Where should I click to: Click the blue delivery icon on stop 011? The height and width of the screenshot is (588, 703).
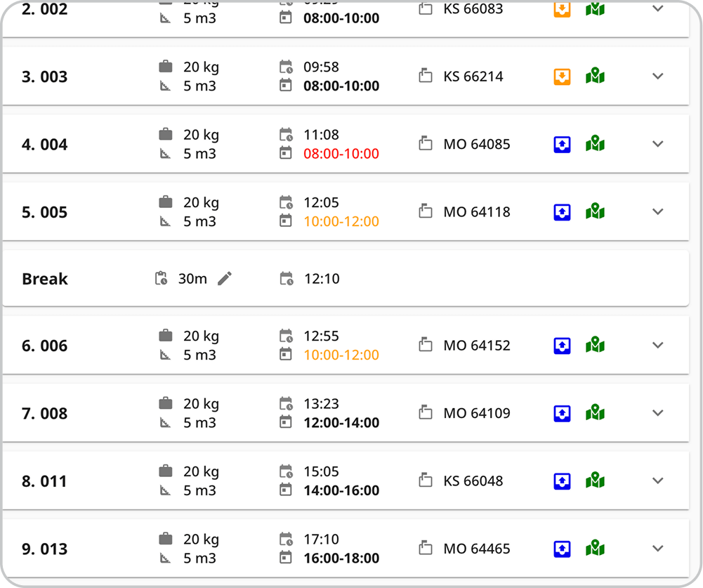[x=562, y=481]
